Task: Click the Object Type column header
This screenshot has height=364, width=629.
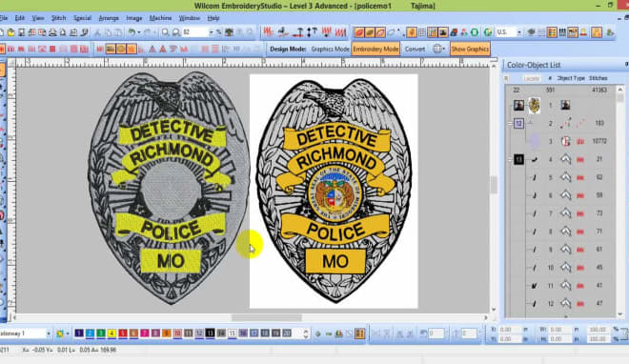Action: (571, 78)
